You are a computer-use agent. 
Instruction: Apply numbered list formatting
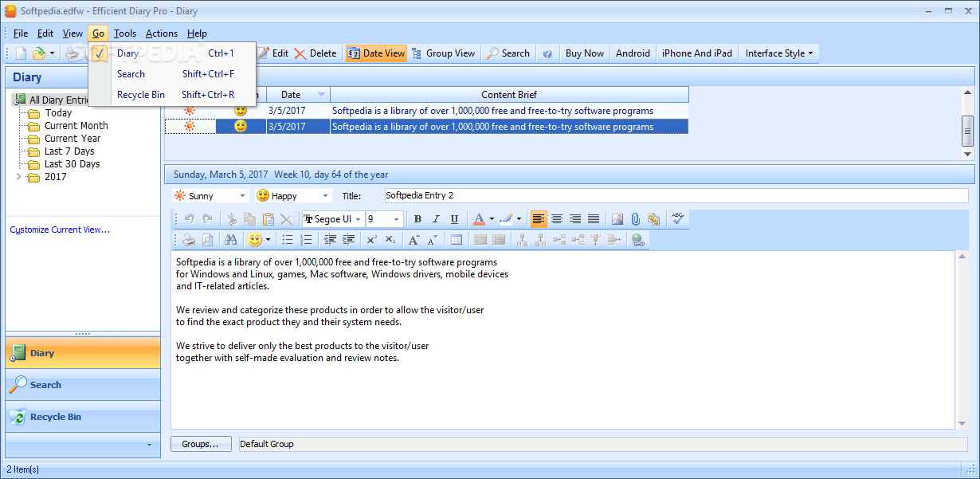pos(306,239)
